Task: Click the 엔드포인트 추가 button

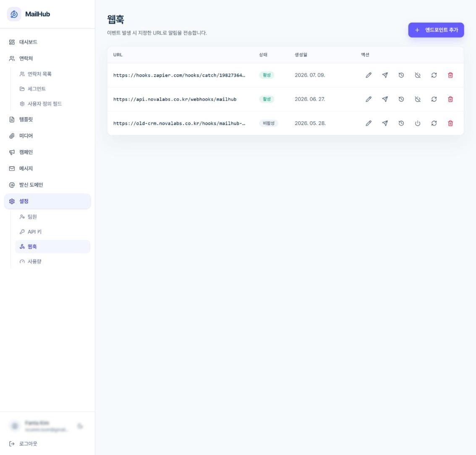Action: 436,30
